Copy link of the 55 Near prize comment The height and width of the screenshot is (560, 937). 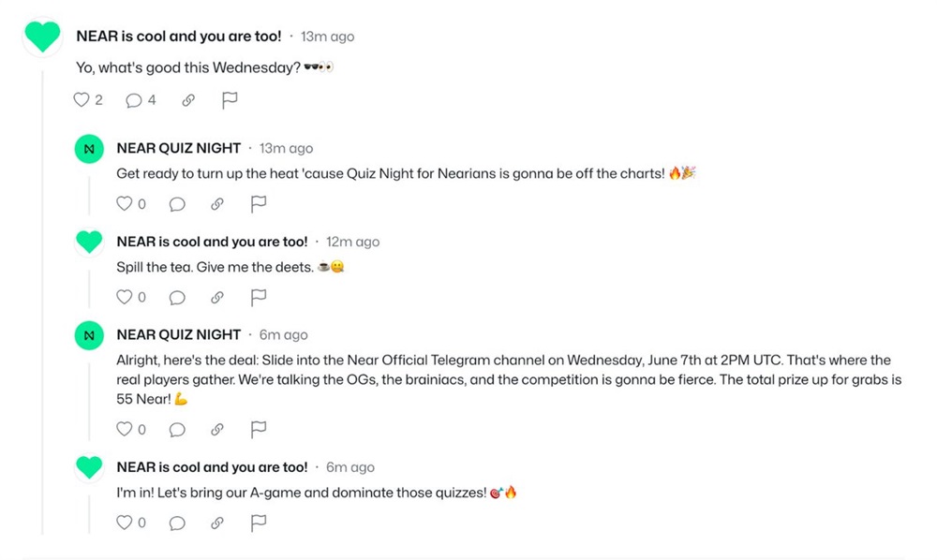217,429
